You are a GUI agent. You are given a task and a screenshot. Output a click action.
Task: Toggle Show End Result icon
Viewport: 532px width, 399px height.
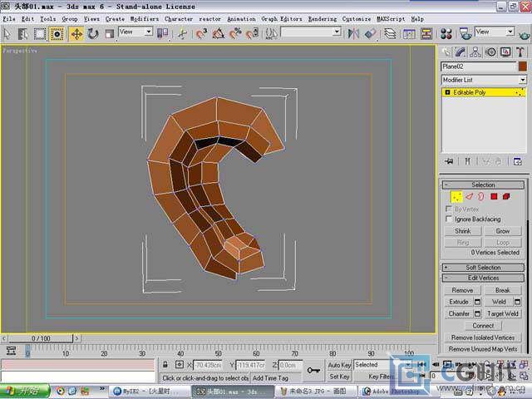(x=467, y=161)
